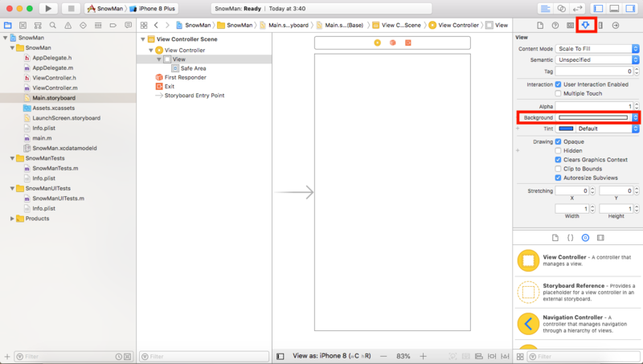
Task: Expand the Products folder
Action: (x=12, y=219)
